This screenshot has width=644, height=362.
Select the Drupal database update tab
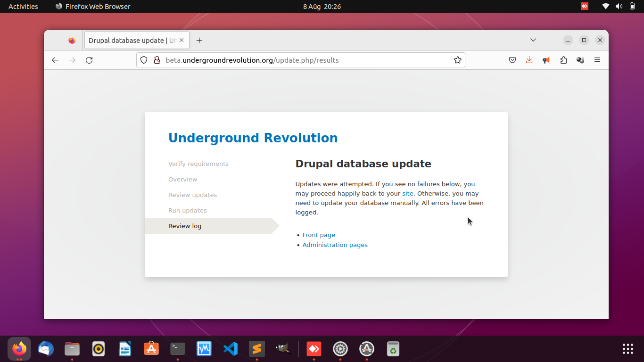click(137, 41)
